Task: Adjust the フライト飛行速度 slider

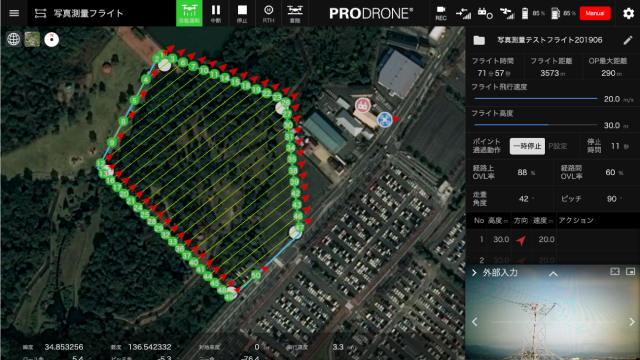Action: pyautogui.click(x=536, y=98)
